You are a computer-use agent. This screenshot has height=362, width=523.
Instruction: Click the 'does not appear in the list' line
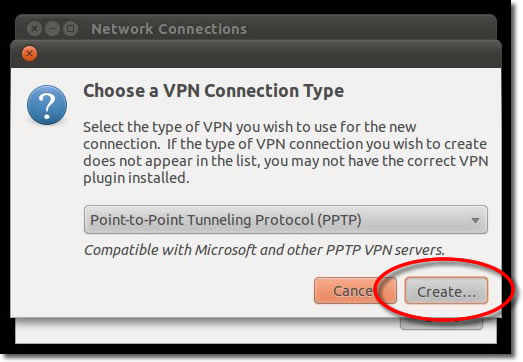click(286, 161)
